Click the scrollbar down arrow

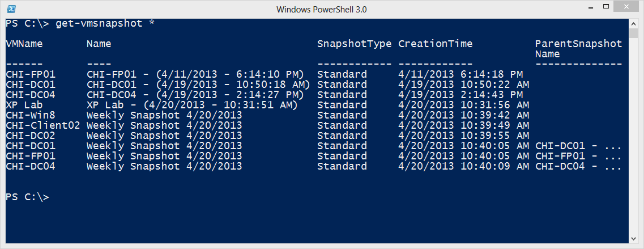click(634, 238)
